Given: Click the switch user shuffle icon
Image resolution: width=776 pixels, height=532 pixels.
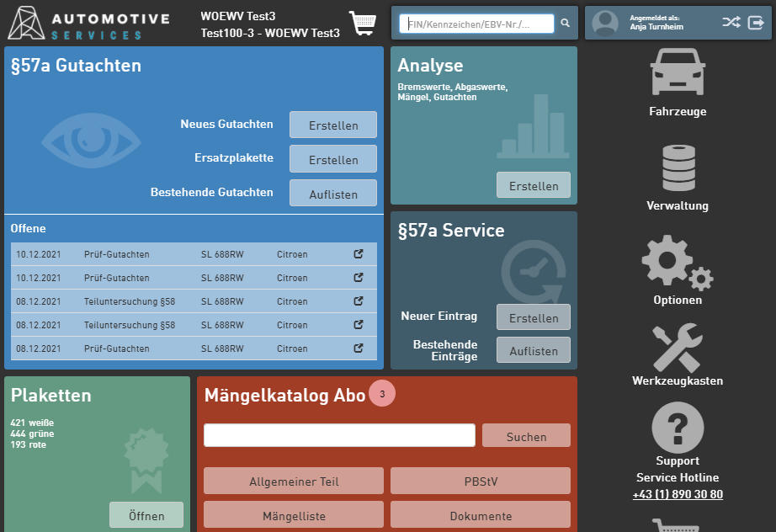Looking at the screenshot, I should point(731,23).
